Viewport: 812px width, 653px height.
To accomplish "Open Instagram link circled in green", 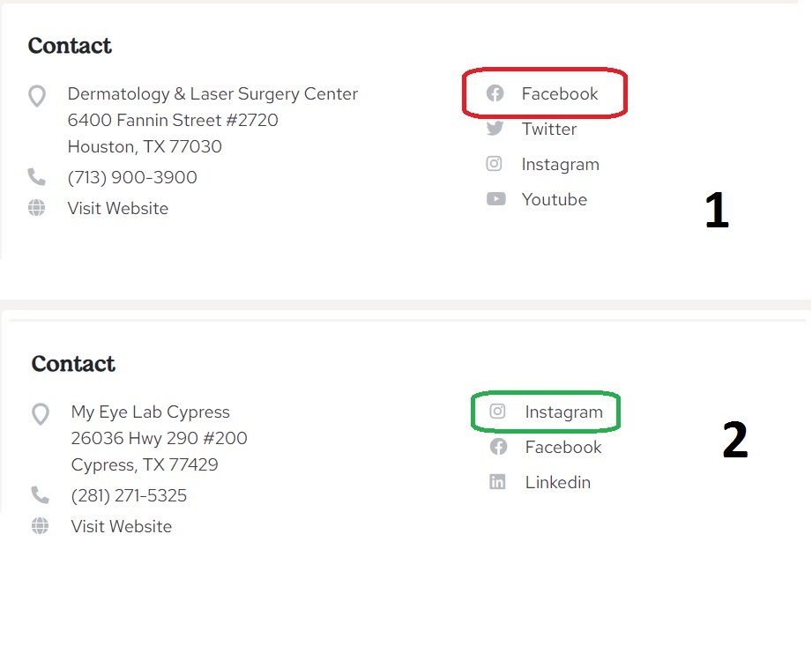I will (563, 412).
